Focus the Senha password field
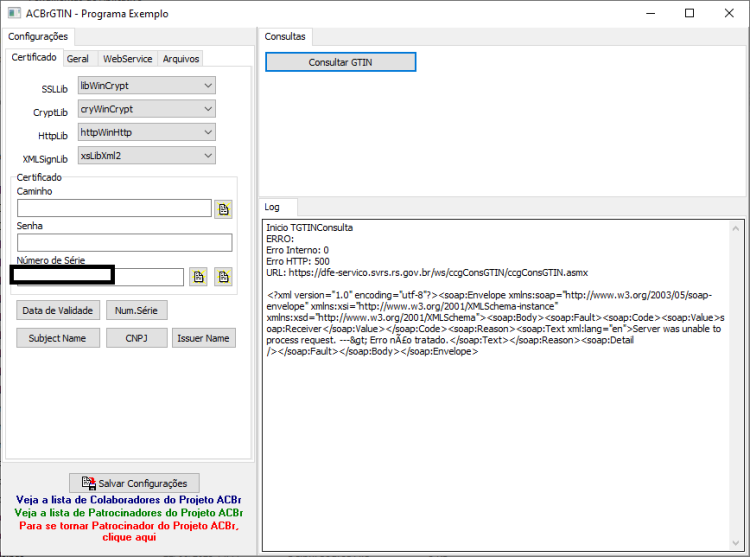This screenshot has width=750, height=557. [124, 242]
